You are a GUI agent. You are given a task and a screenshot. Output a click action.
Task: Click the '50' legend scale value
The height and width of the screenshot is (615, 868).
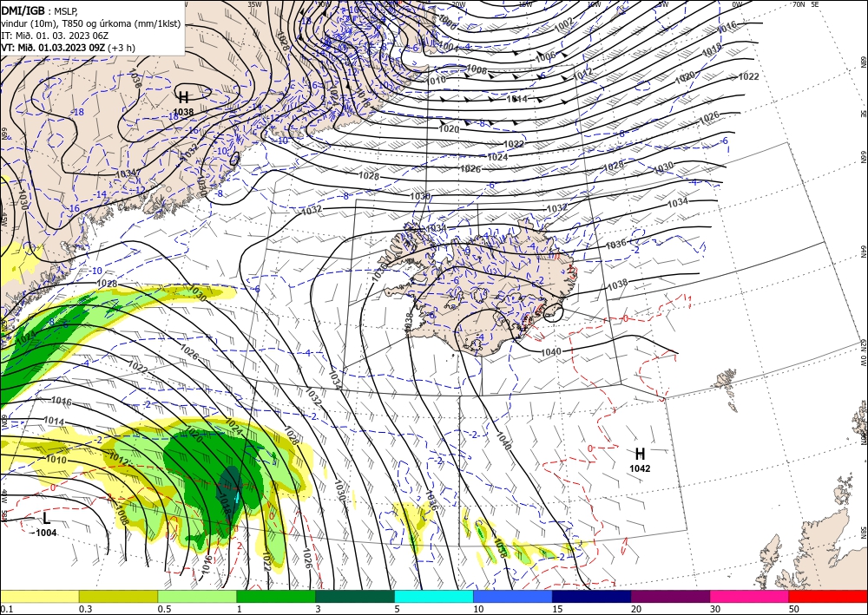coord(794,609)
